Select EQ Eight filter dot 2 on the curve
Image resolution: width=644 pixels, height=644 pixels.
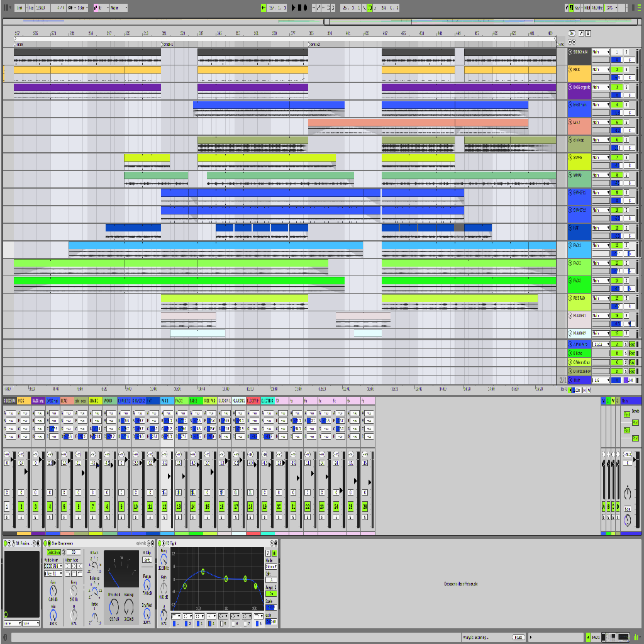203,571
